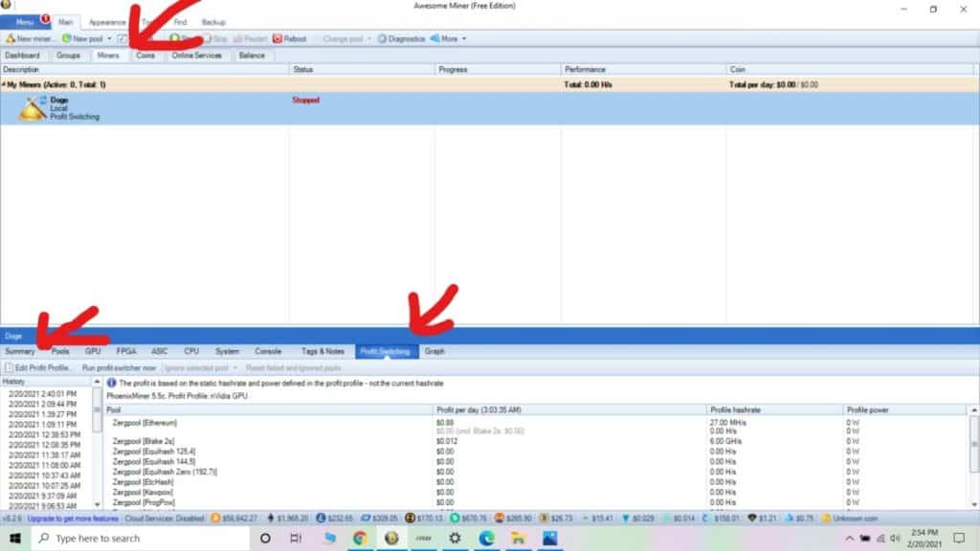Select history entry 2/20/2021 2:40:01 PM
This screenshot has width=980, height=551.
click(x=42, y=394)
